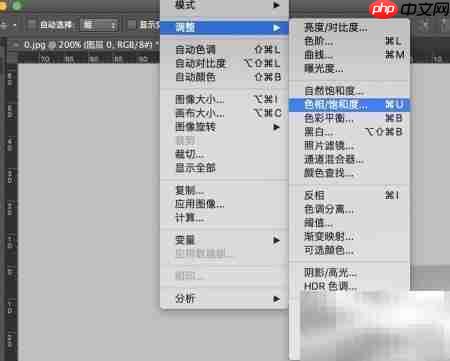This screenshot has width=450, height=361.
Task: Select the highlighted 调整 menu entry
Action: (224, 28)
